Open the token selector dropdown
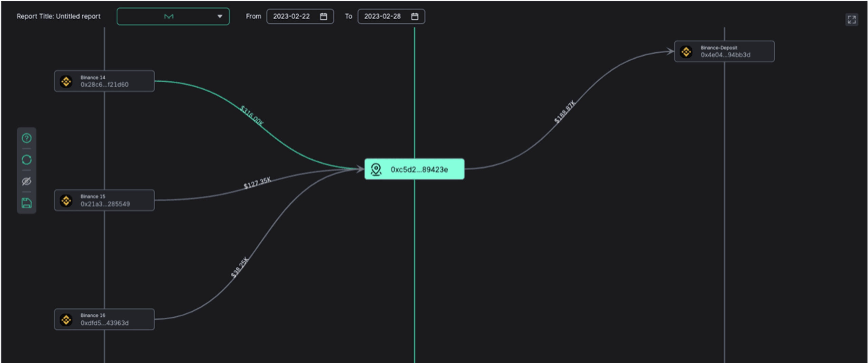 (173, 16)
